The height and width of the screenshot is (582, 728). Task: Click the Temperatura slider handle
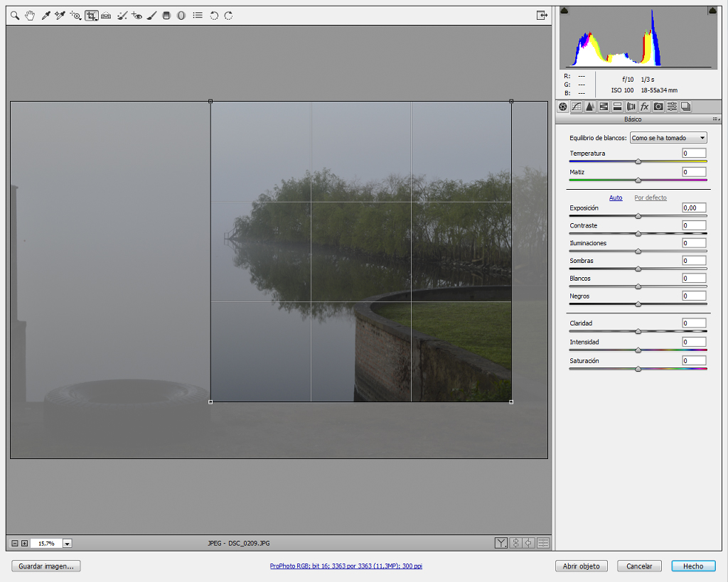(638, 161)
